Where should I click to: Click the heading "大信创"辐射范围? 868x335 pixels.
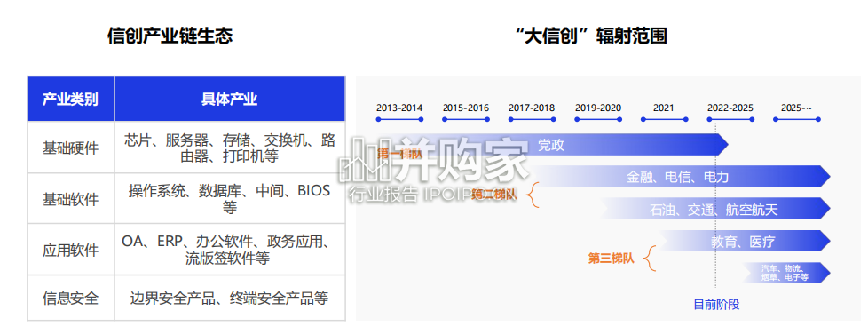tap(591, 36)
